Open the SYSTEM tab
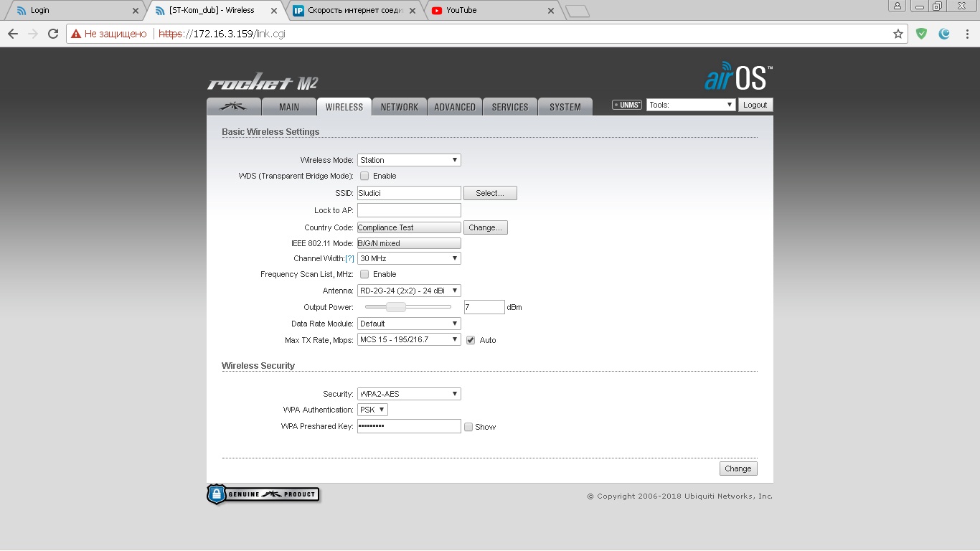This screenshot has height=551, width=980. click(565, 107)
